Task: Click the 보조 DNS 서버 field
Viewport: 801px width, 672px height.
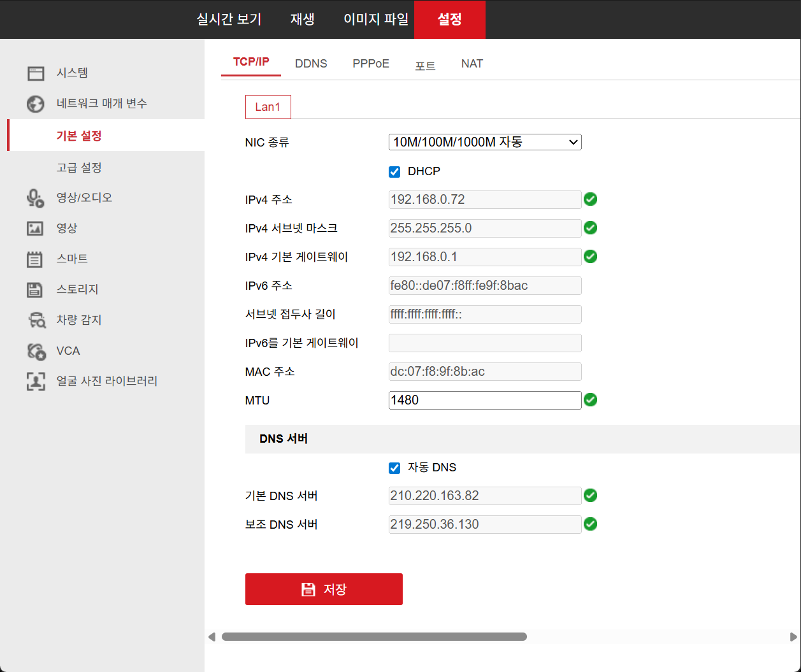Action: coord(485,524)
